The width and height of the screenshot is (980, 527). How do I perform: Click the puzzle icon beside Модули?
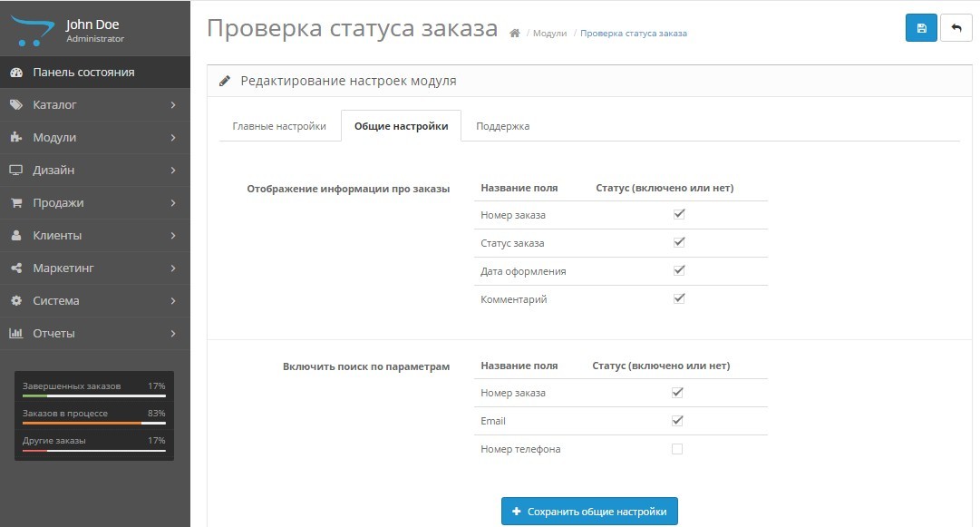(16, 138)
